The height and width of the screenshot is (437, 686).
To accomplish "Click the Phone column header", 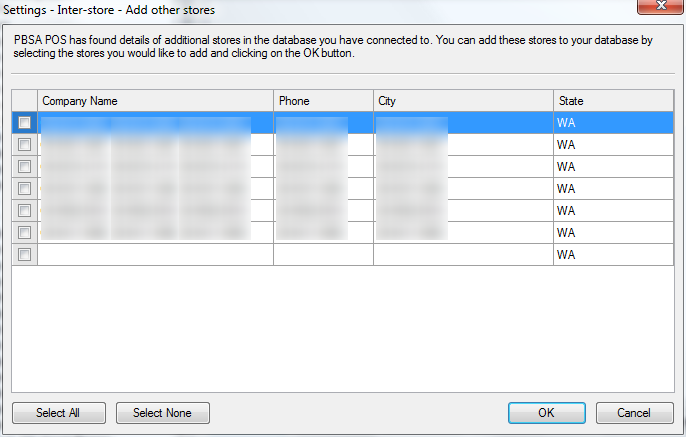I will [323, 101].
